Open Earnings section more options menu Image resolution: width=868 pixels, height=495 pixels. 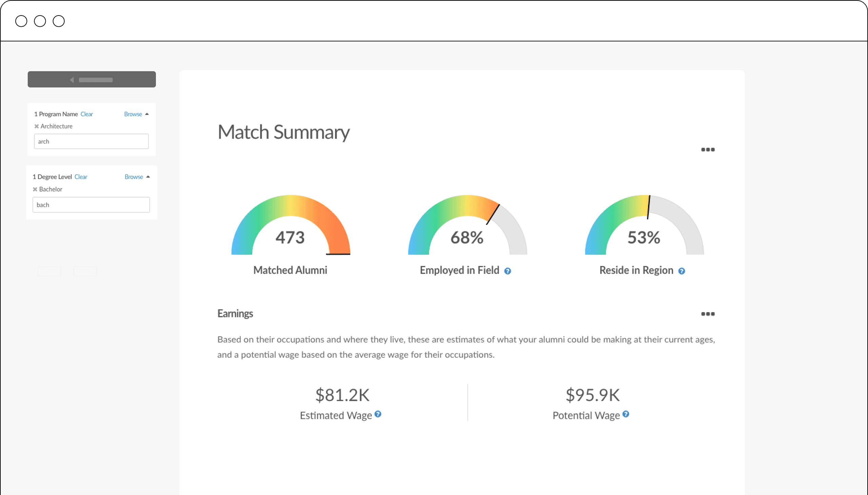tap(708, 314)
